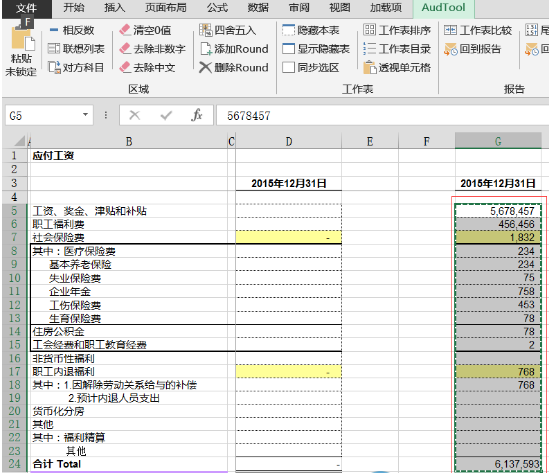
Task: Click cell 货币化分房
Action: pos(128,411)
